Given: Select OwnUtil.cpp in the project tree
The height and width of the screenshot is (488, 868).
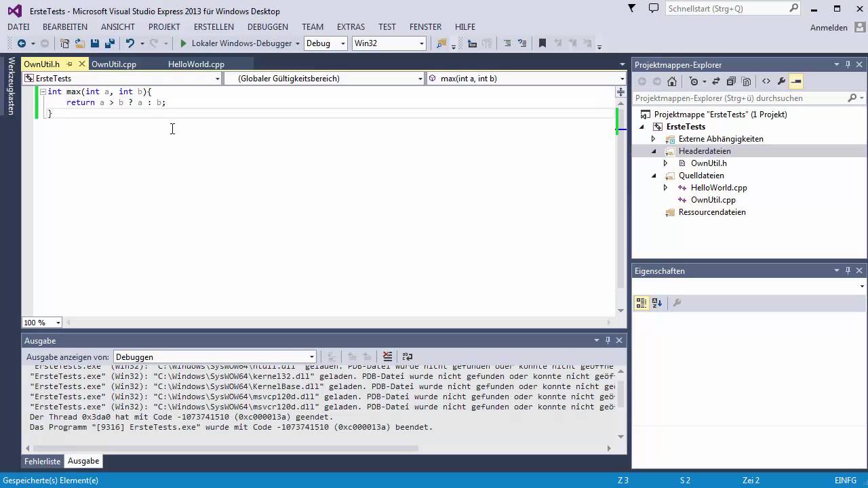Looking at the screenshot, I should click(x=713, y=200).
